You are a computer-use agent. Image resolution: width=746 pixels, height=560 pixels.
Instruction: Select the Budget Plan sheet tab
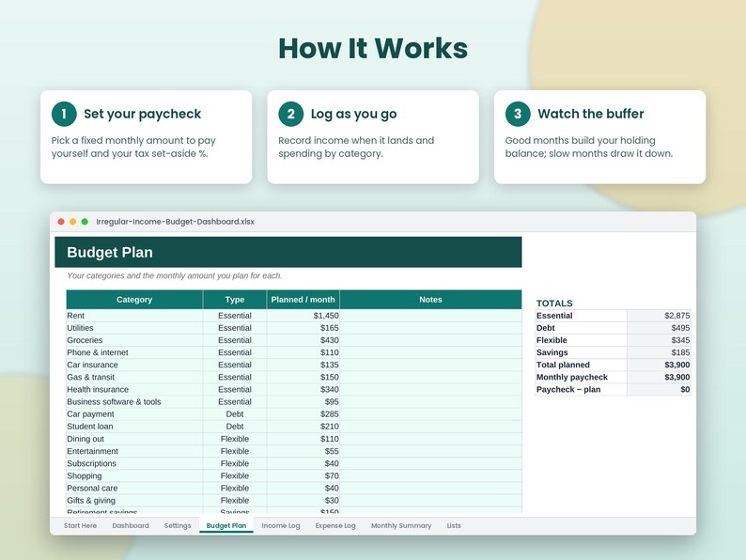[x=226, y=526]
